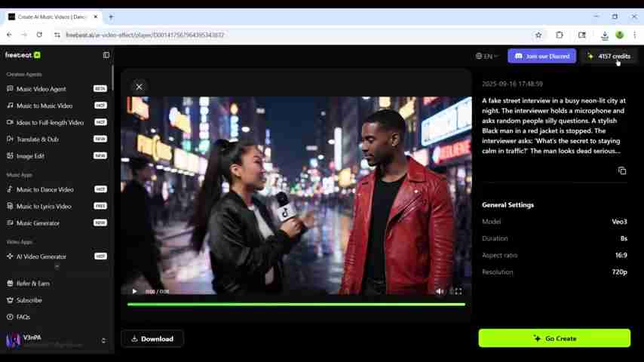Play the interview video
The image size is (644, 362).
(134, 291)
